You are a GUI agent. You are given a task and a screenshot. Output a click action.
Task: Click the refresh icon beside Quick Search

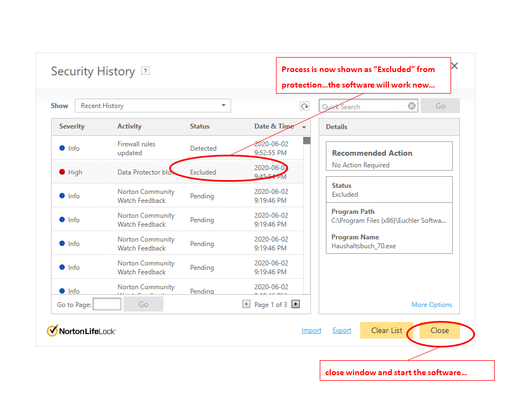click(304, 106)
